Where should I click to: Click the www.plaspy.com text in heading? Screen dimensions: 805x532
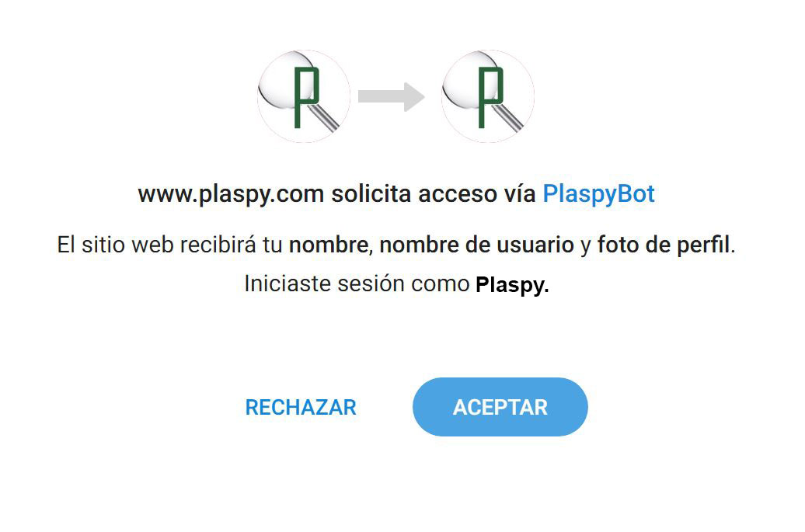[231, 194]
